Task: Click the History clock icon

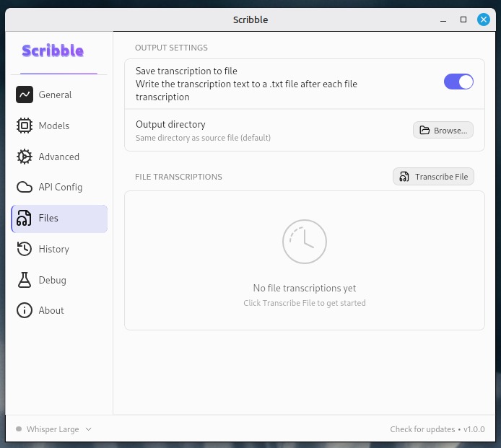Action: (x=25, y=249)
